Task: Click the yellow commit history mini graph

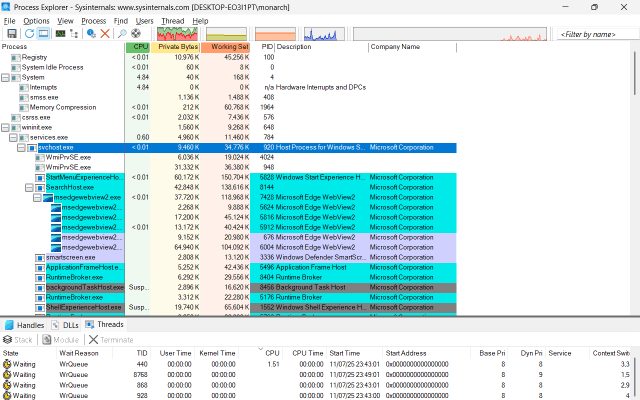Action: [226, 34]
